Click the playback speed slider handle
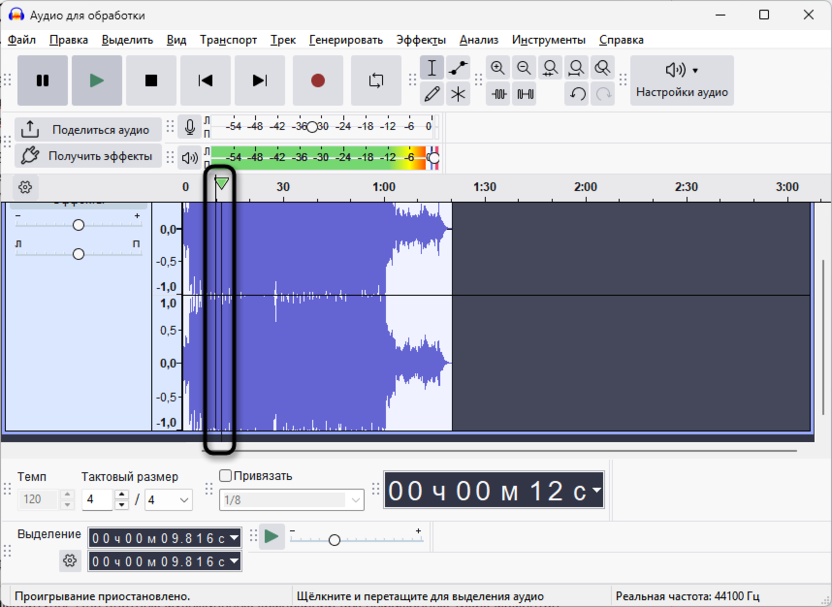This screenshot has width=832, height=607. (x=334, y=540)
